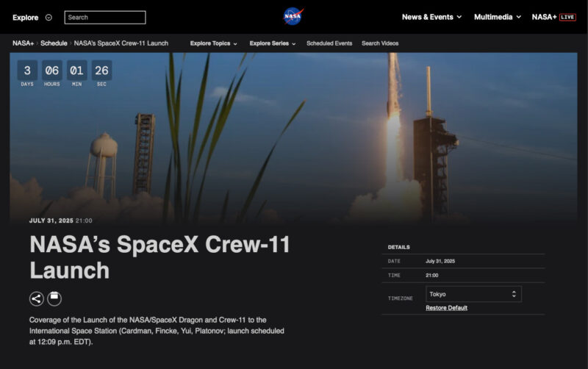The image size is (588, 369).
Task: Click the add-to-calendar icon
Action: (x=54, y=298)
